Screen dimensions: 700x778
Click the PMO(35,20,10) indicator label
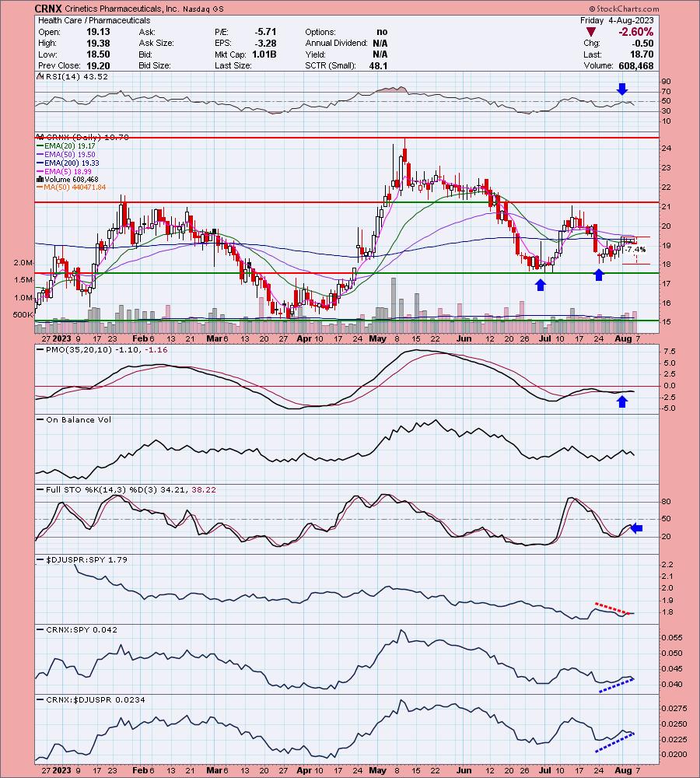coord(102,350)
